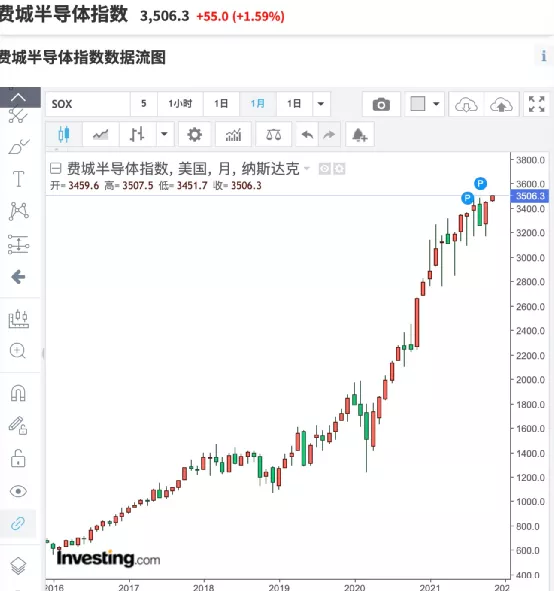Select the candlestick chart style
Viewport: 554px width, 591px height.
click(64, 134)
